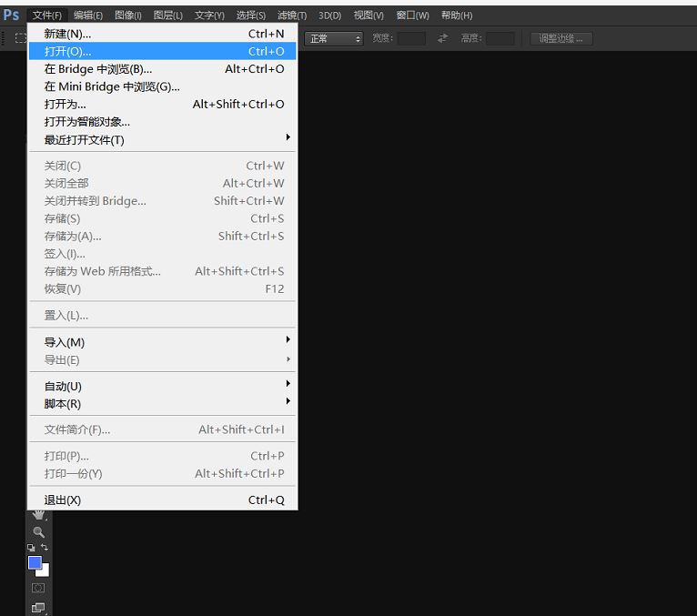Click rectangular marquee tool preset icon
The height and width of the screenshot is (616, 697).
(x=20, y=38)
